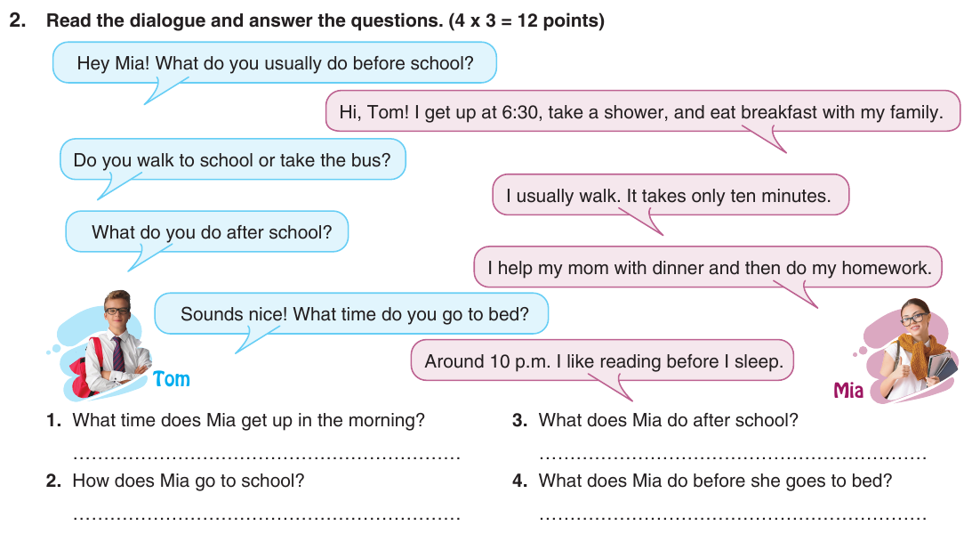Click the 'Read the dialogue' exercise heading
This screenshot has height=550, width=980.
click(307, 20)
